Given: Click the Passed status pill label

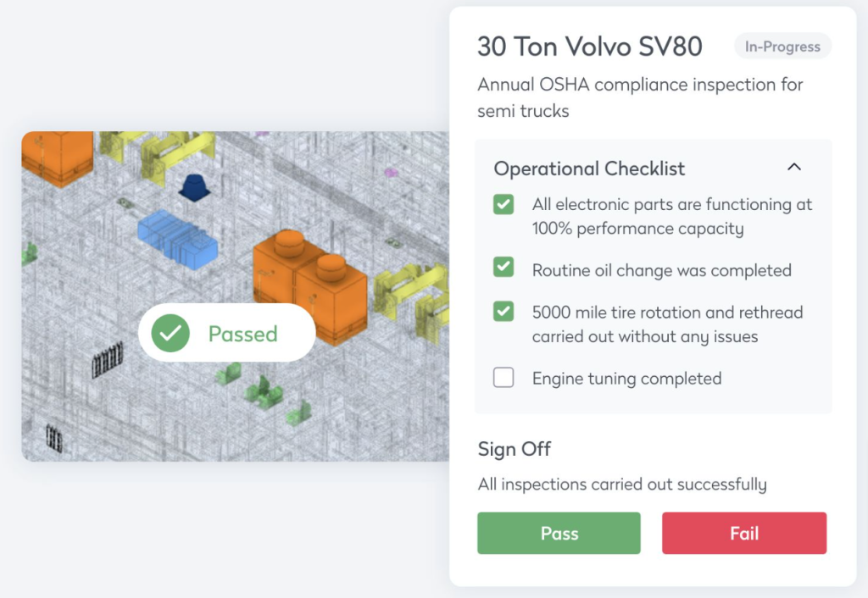Looking at the screenshot, I should point(242,334).
